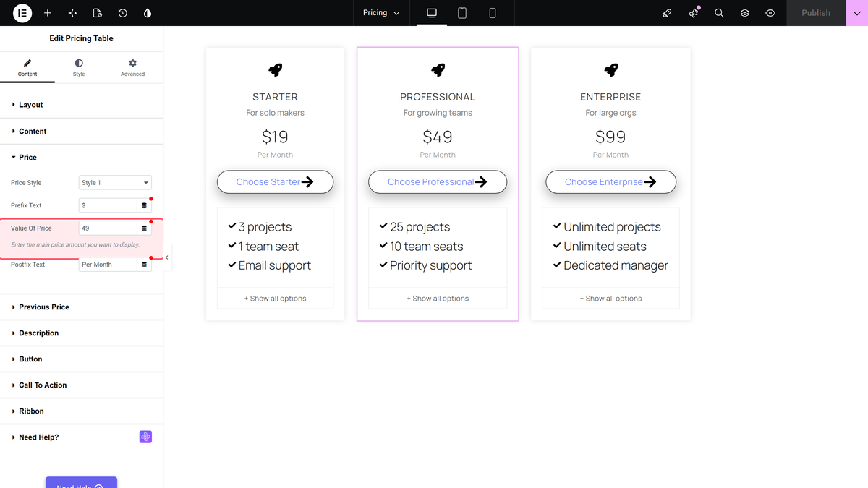The width and height of the screenshot is (868, 488).
Task: Click the Choose Professional button
Action: point(438,182)
